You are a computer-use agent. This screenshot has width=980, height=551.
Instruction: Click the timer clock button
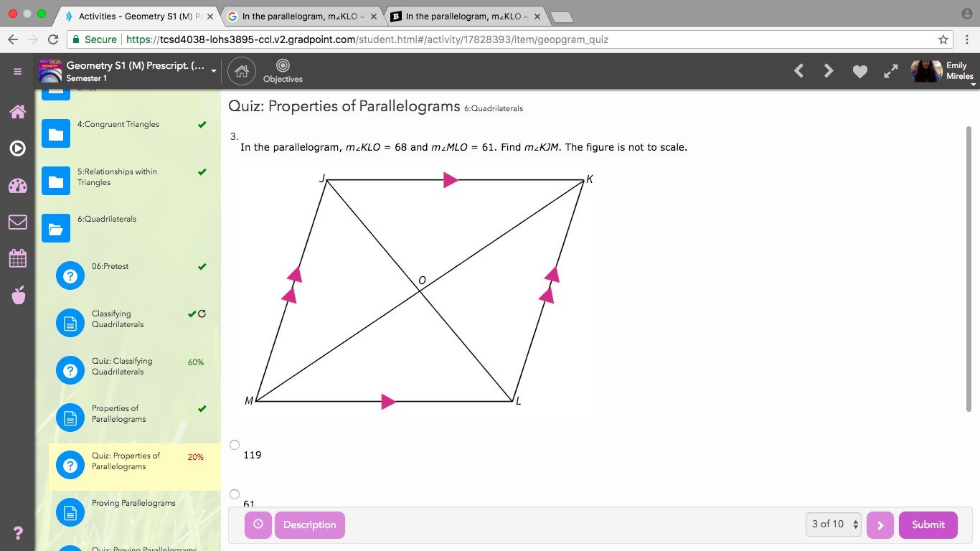pos(258,524)
